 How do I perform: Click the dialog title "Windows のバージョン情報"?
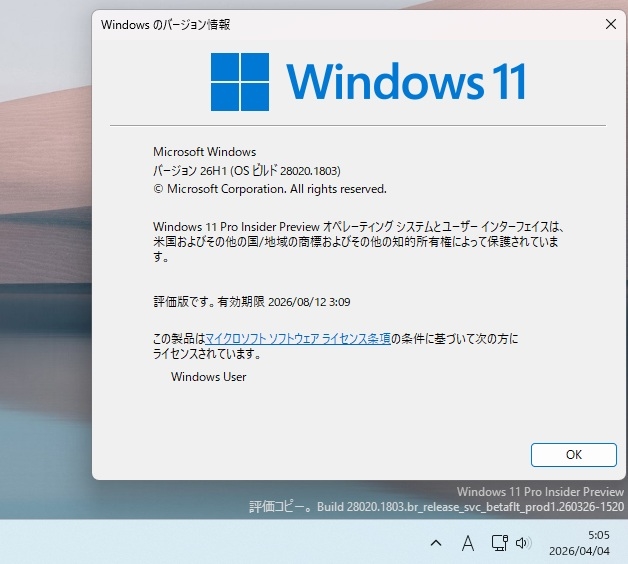165,24
